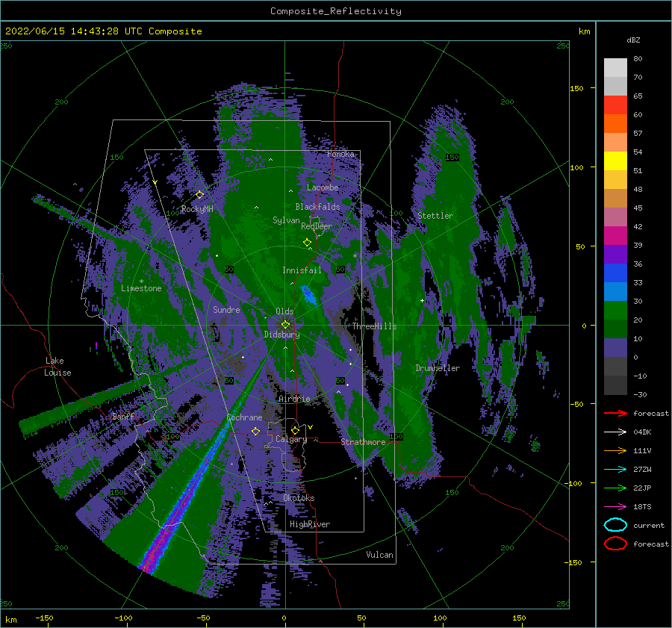
Task: Click the cyan 27ZW arrow legend icon
Action: [x=615, y=470]
